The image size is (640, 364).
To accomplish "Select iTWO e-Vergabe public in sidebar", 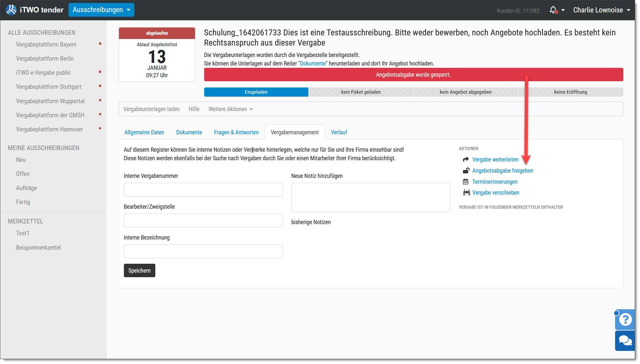I will tap(44, 73).
